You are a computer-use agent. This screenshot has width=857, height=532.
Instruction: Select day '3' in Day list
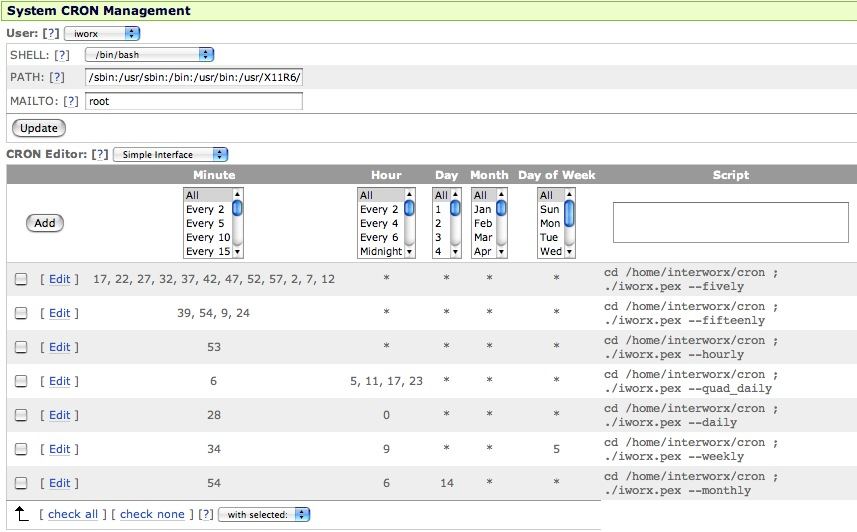click(x=438, y=237)
